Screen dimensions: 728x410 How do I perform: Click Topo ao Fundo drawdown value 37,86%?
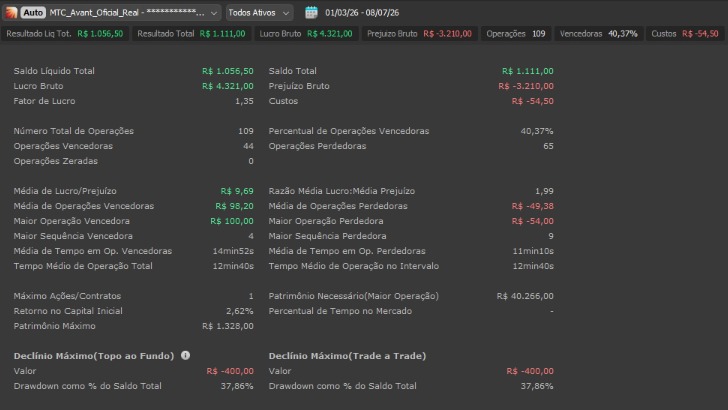237,386
